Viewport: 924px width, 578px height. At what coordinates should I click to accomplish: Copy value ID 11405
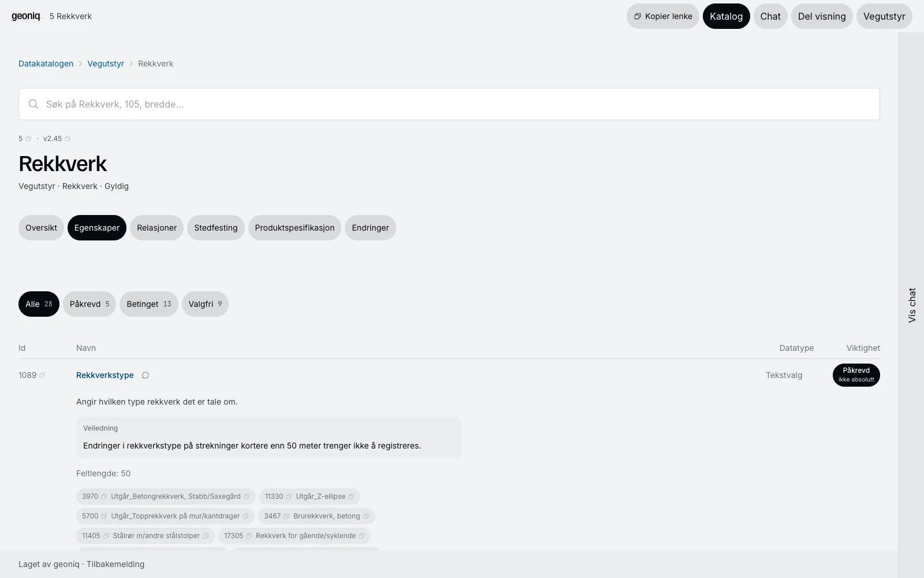pos(106,536)
